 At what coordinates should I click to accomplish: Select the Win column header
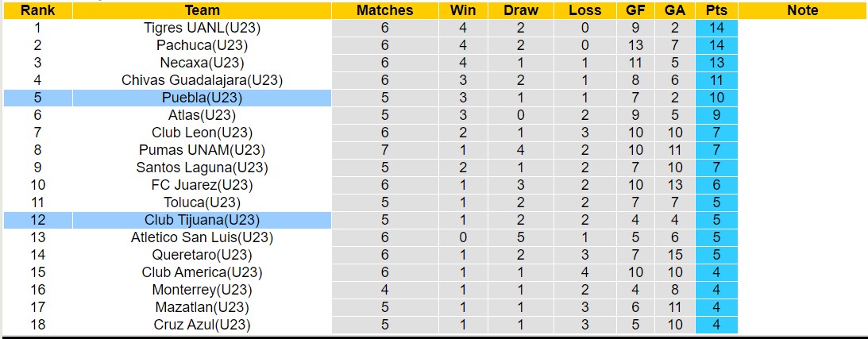tap(463, 10)
